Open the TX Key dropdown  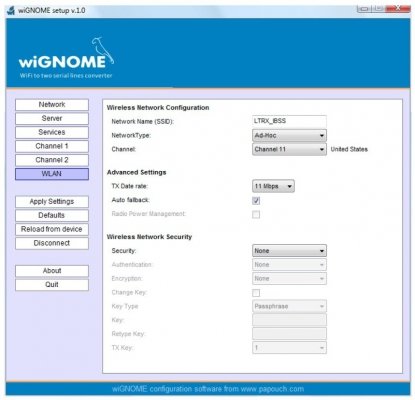pos(289,348)
